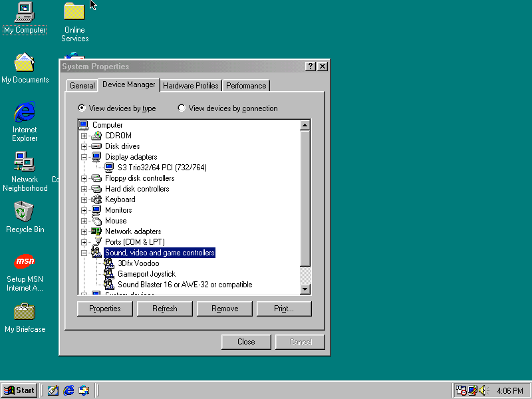Select the CDROM device icon
This screenshot has width=532, height=399.
point(96,136)
